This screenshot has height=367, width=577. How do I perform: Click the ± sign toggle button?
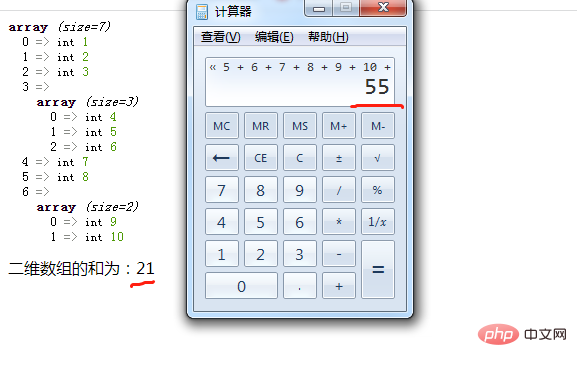(x=339, y=158)
